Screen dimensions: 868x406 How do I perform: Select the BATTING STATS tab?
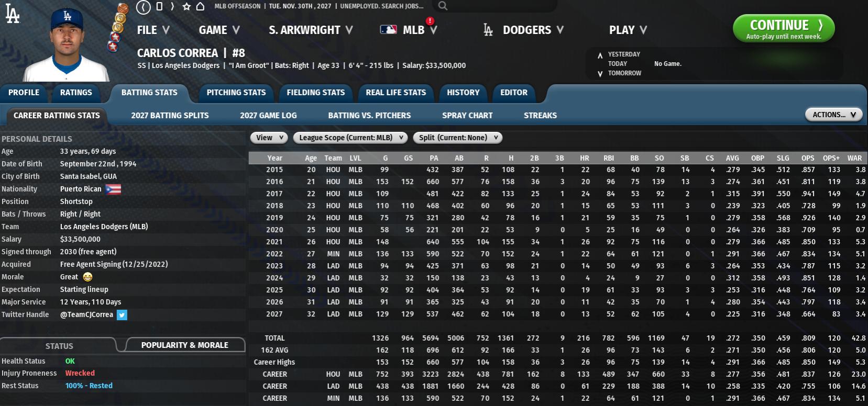click(x=149, y=93)
